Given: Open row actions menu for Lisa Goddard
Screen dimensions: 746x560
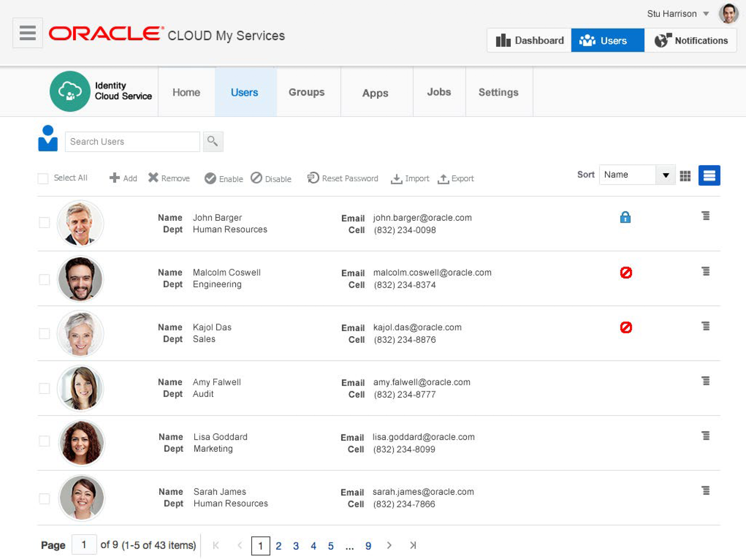Looking at the screenshot, I should [706, 435].
